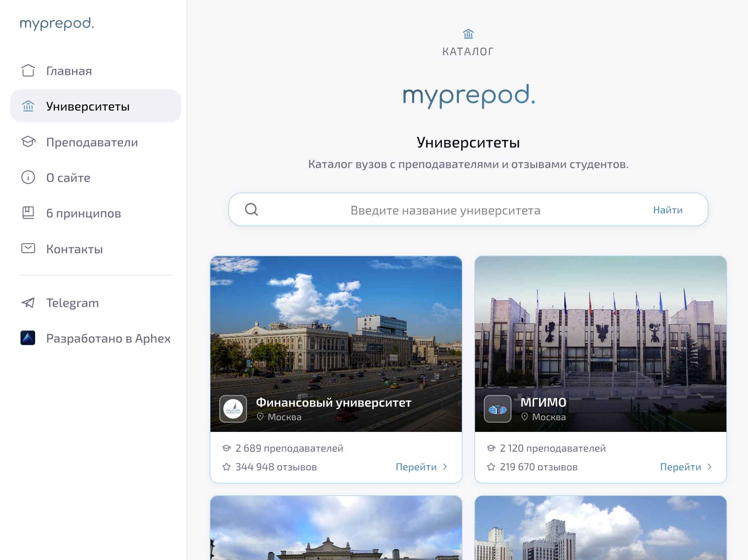Click the МГИМО logo badge

coord(498,409)
